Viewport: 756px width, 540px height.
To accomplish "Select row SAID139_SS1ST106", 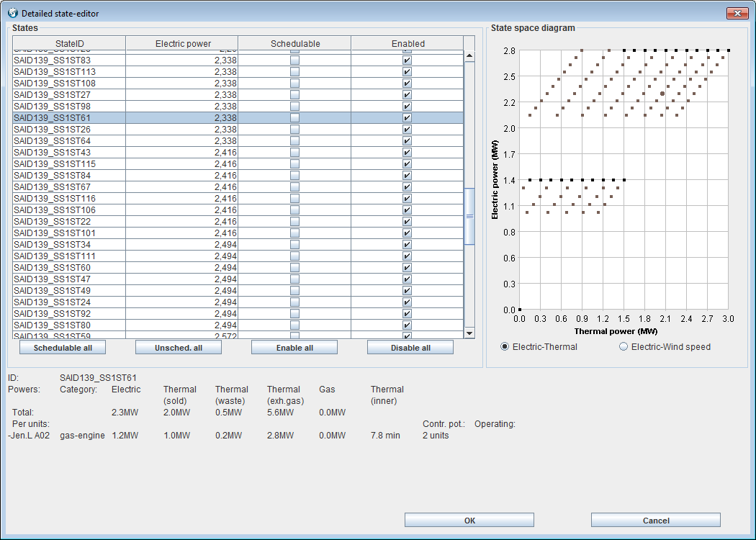I will tap(238, 210).
